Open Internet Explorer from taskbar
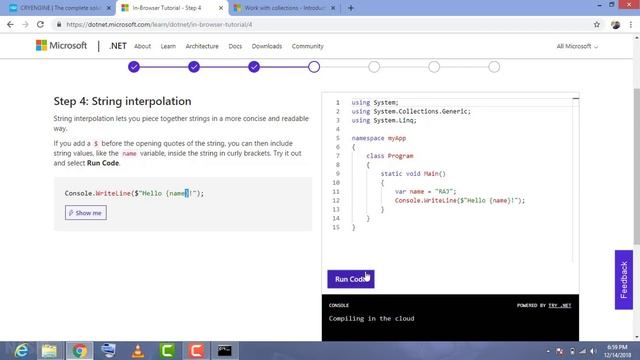Screen dimensions: 640x360 click(x=21, y=351)
